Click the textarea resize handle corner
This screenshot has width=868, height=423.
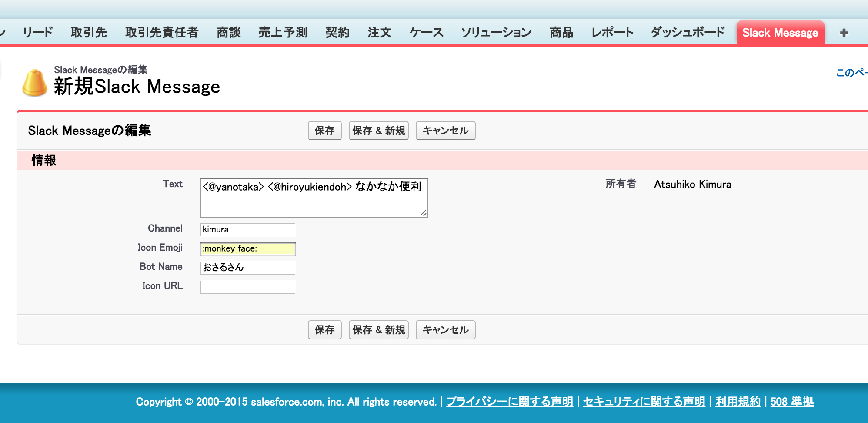tap(423, 213)
